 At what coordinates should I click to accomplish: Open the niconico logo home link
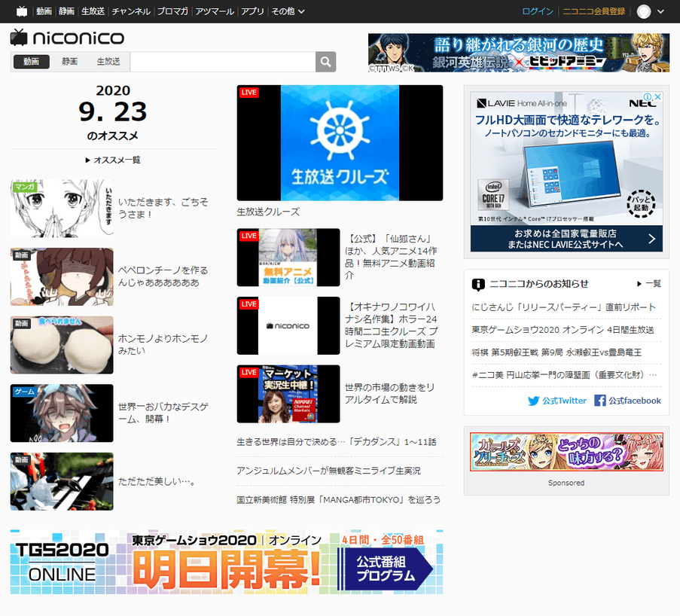[67, 38]
